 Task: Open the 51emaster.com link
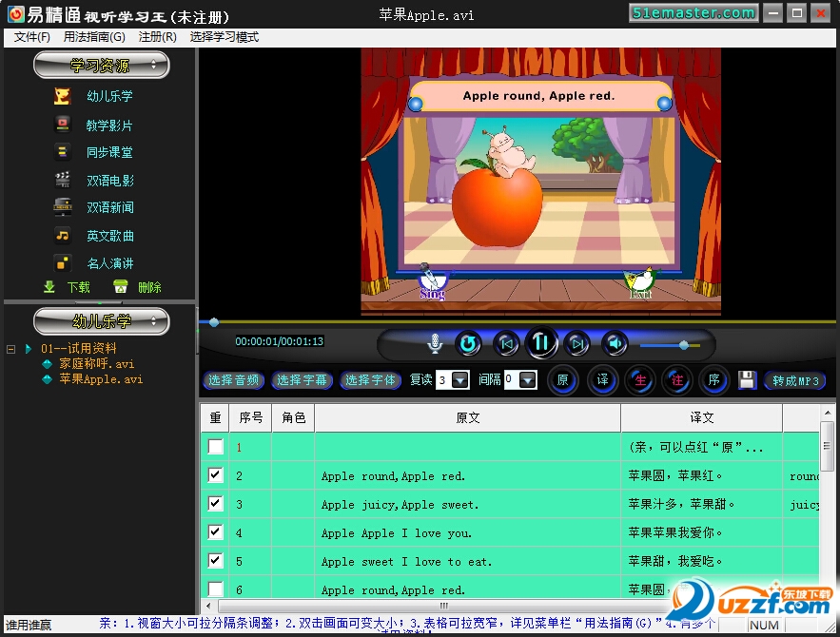coord(693,13)
